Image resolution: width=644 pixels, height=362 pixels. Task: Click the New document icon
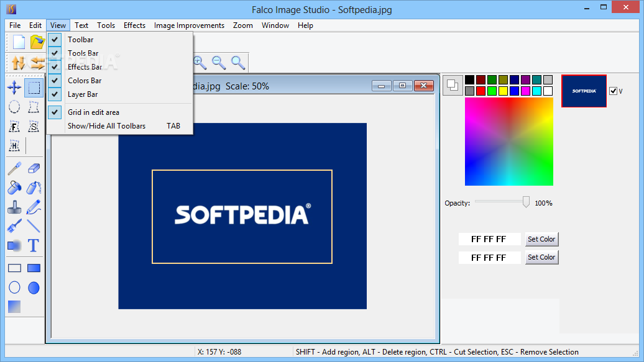point(19,42)
